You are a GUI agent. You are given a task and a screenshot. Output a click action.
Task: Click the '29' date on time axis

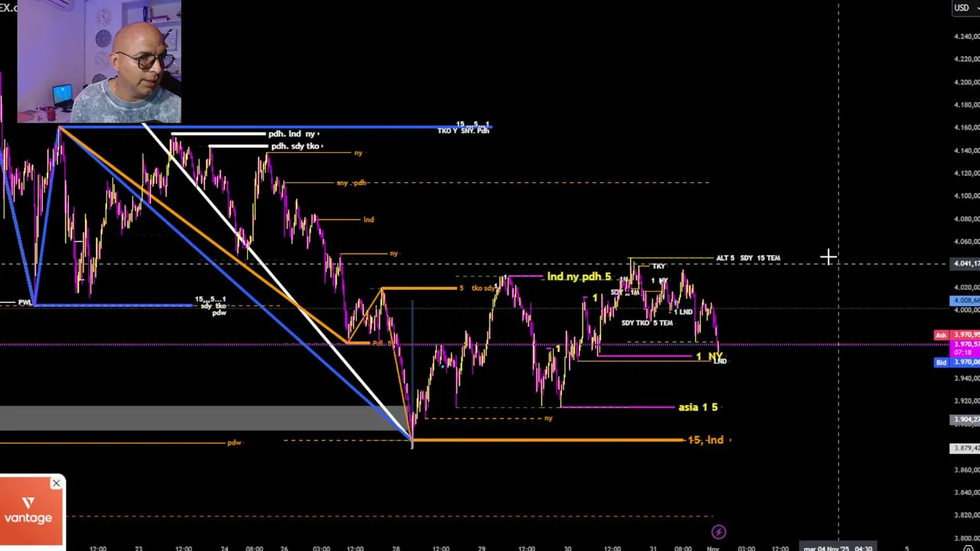[482, 548]
